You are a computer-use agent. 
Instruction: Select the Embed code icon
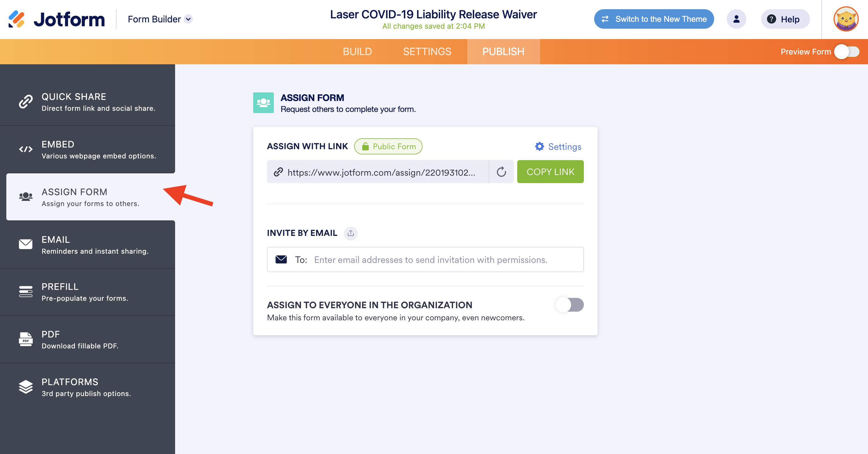26,149
